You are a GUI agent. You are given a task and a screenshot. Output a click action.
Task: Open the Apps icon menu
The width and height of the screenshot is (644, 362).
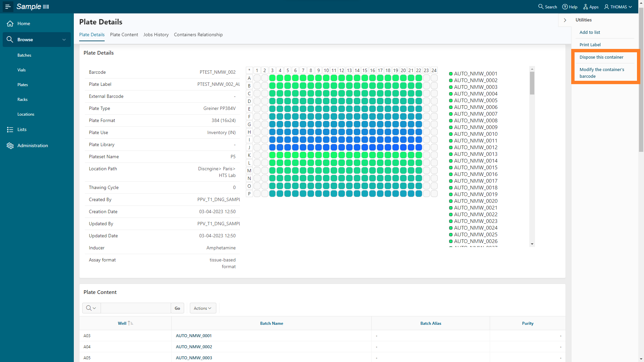pos(586,7)
